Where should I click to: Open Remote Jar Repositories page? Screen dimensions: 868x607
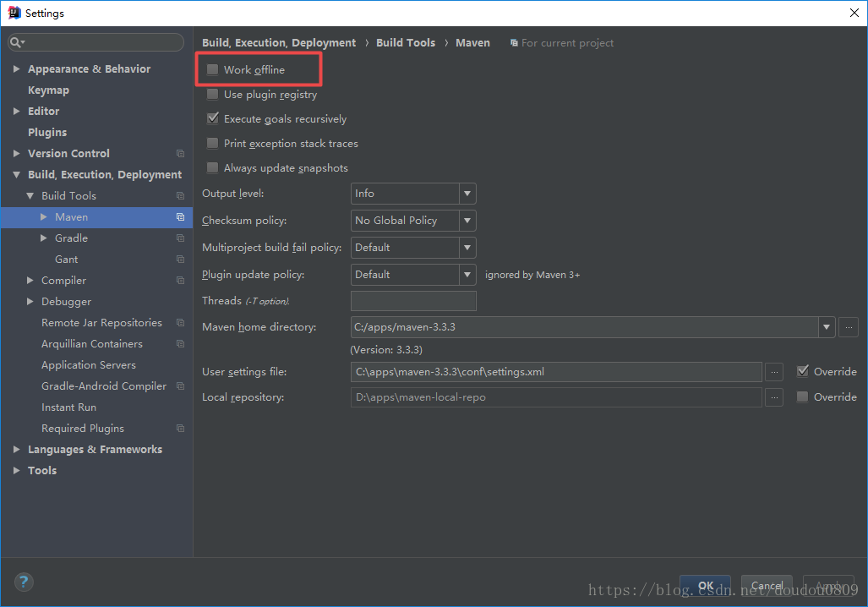pyautogui.click(x=102, y=322)
